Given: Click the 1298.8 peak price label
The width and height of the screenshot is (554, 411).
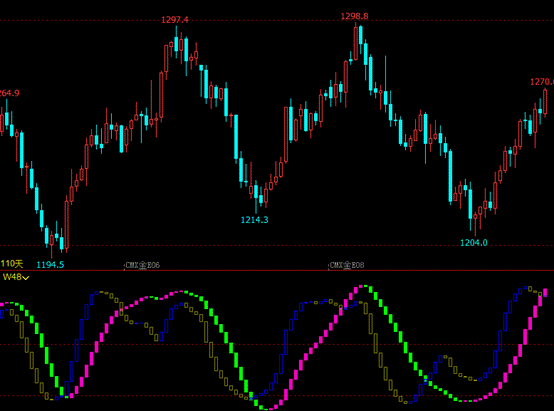Looking at the screenshot, I should click(x=354, y=16).
